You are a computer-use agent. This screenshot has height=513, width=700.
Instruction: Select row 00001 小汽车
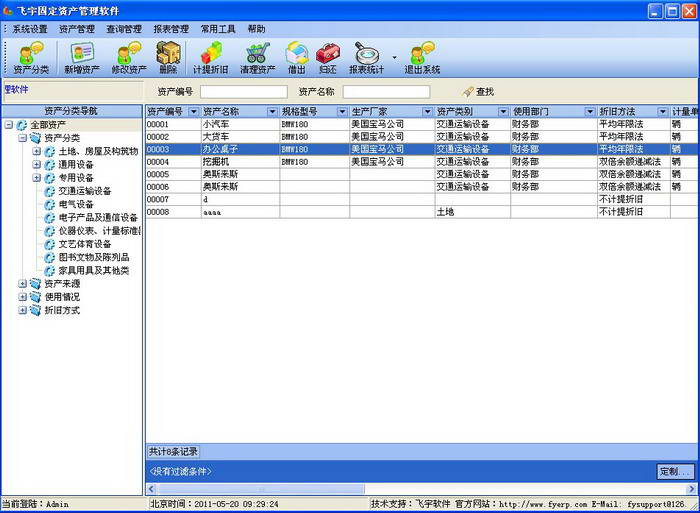pyautogui.click(x=422, y=124)
